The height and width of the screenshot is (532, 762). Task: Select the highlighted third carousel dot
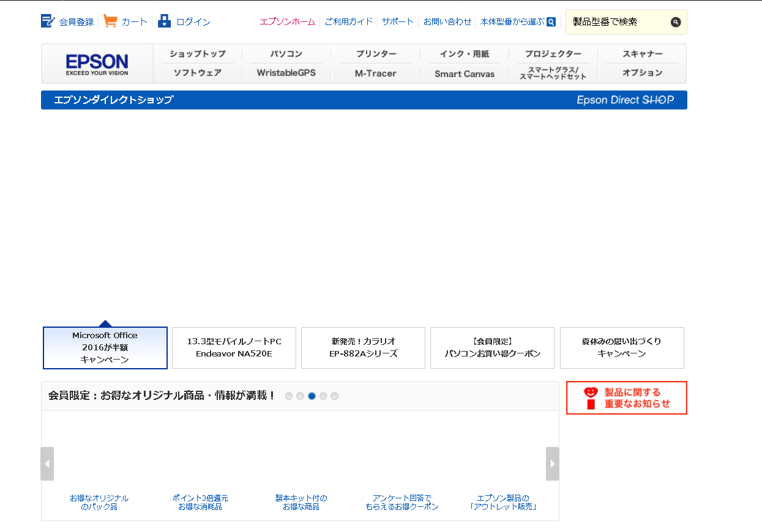[x=312, y=396]
